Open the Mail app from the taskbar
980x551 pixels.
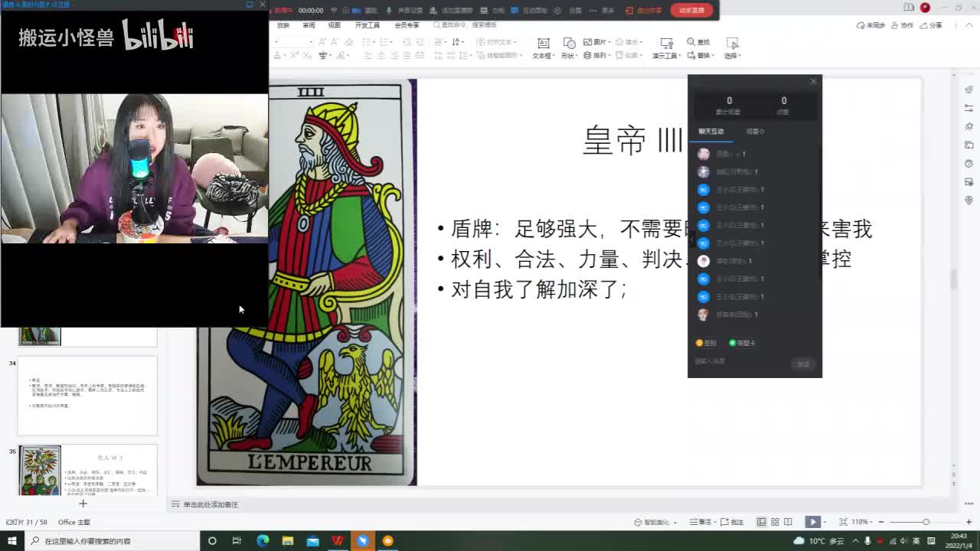[312, 541]
